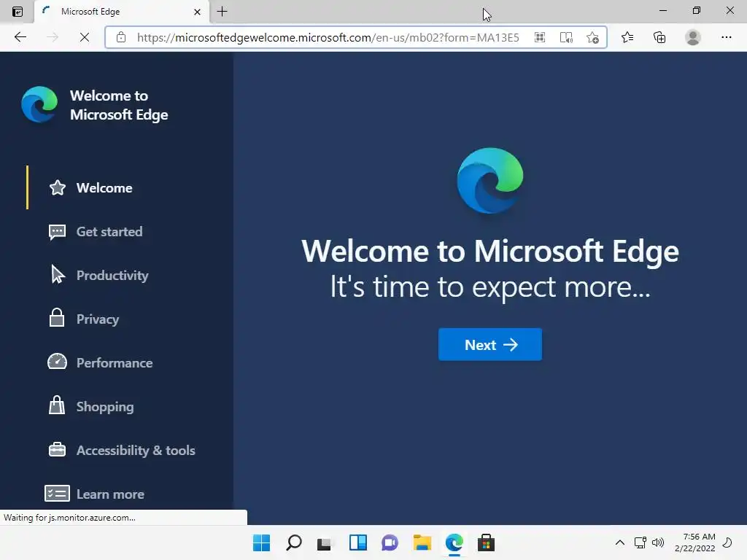Click the Performance gauge icon
This screenshot has height=560, width=747.
pyautogui.click(x=57, y=362)
